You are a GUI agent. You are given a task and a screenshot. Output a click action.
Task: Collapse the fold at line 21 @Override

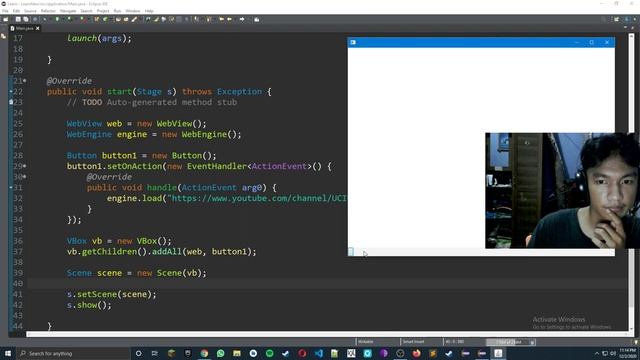pos(24,81)
